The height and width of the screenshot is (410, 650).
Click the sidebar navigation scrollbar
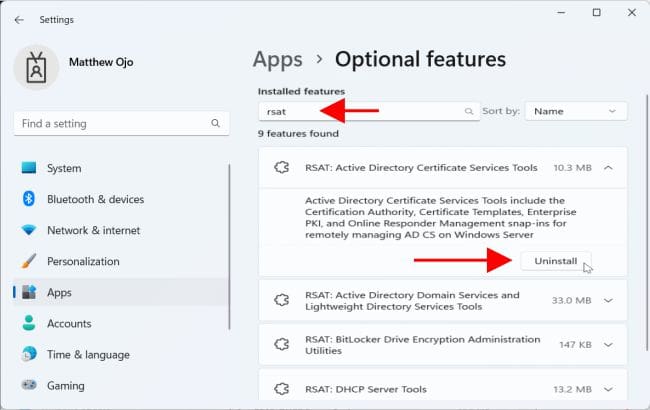229,247
